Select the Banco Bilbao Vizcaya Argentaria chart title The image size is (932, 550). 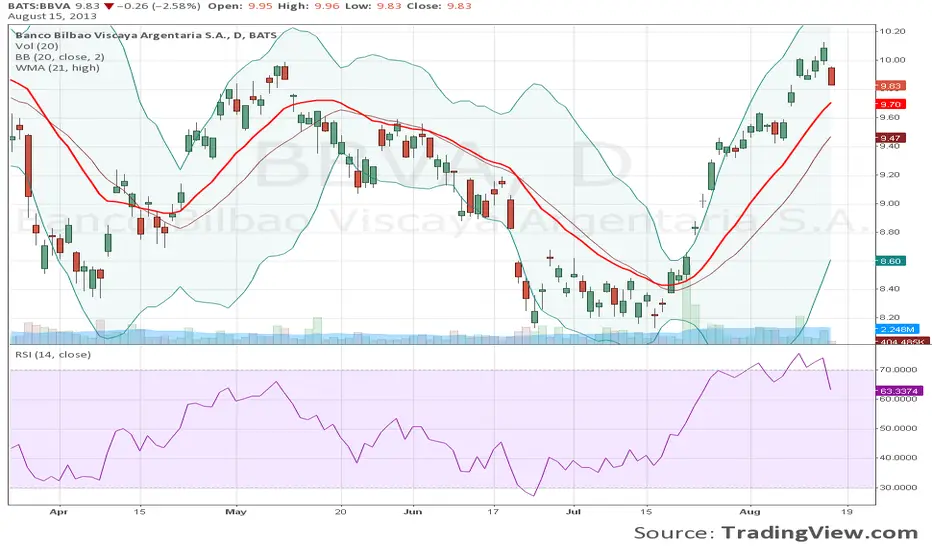pyautogui.click(x=146, y=35)
